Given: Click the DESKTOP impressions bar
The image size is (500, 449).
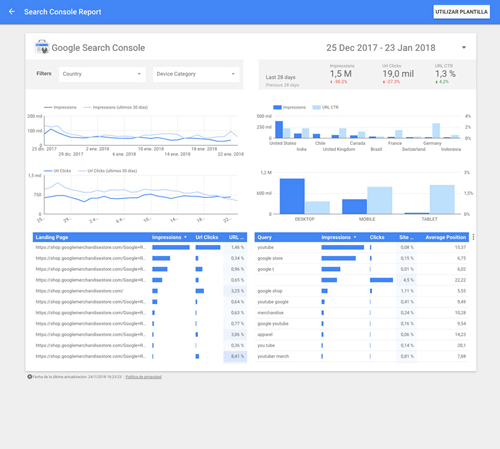Looking at the screenshot, I should (292, 196).
